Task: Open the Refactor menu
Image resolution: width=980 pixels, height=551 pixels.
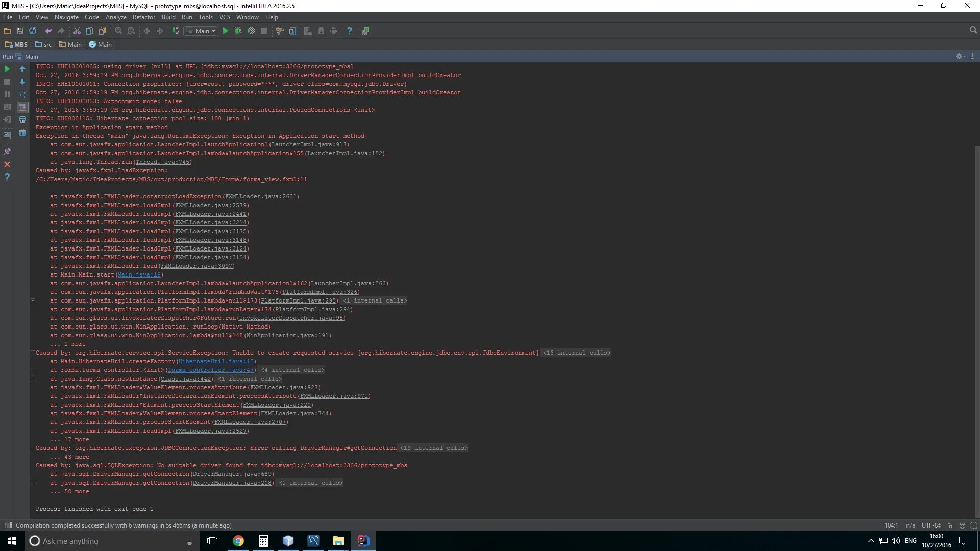Action: click(143, 17)
